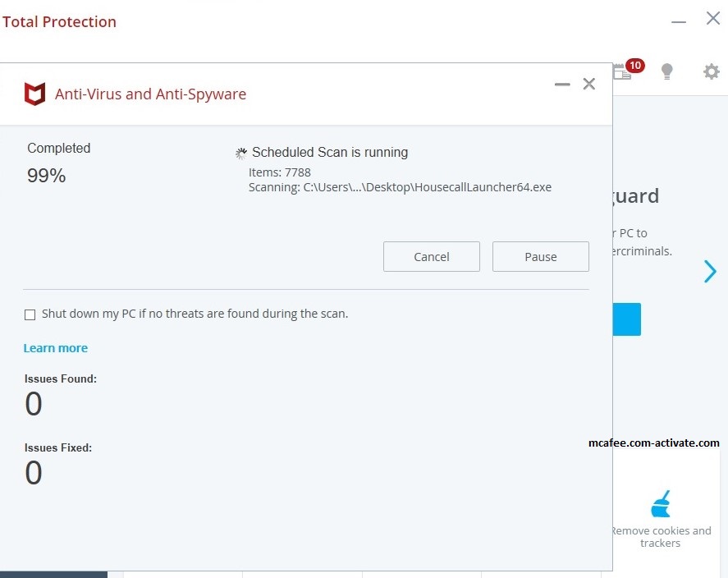728x578 pixels.
Task: Click the Completed label
Action: pyautogui.click(x=58, y=148)
